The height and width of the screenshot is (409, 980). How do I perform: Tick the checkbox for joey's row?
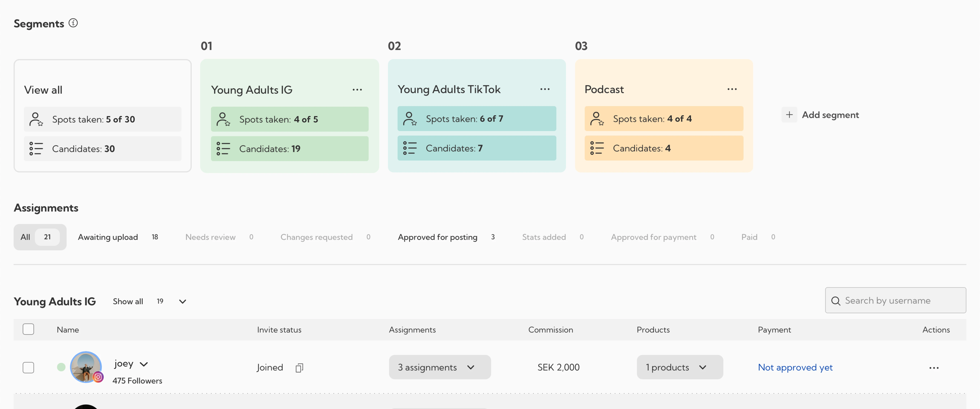28,368
